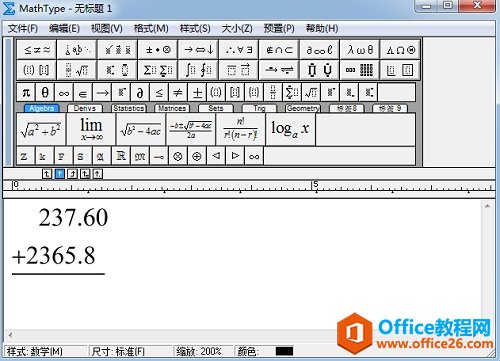Open the matrix templates palette
The image size is (500, 361).
click(x=360, y=70)
